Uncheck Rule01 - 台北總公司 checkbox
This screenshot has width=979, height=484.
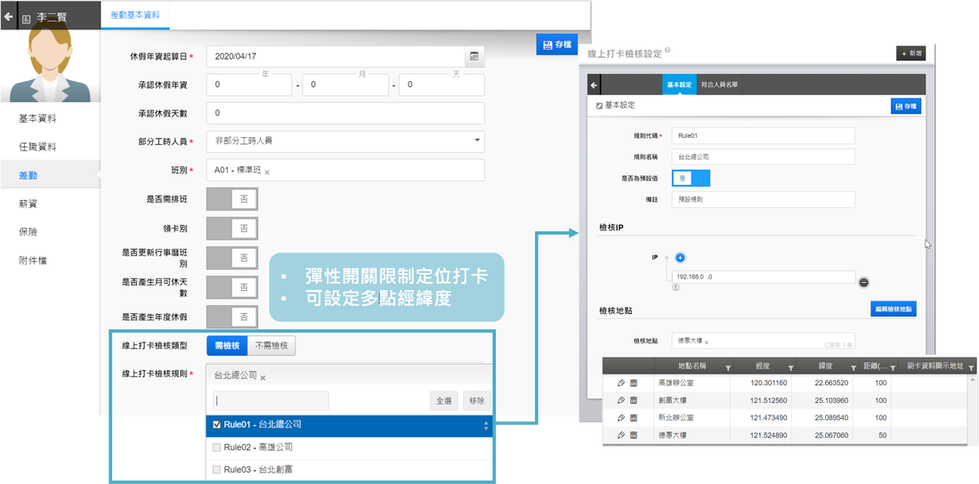[217, 425]
